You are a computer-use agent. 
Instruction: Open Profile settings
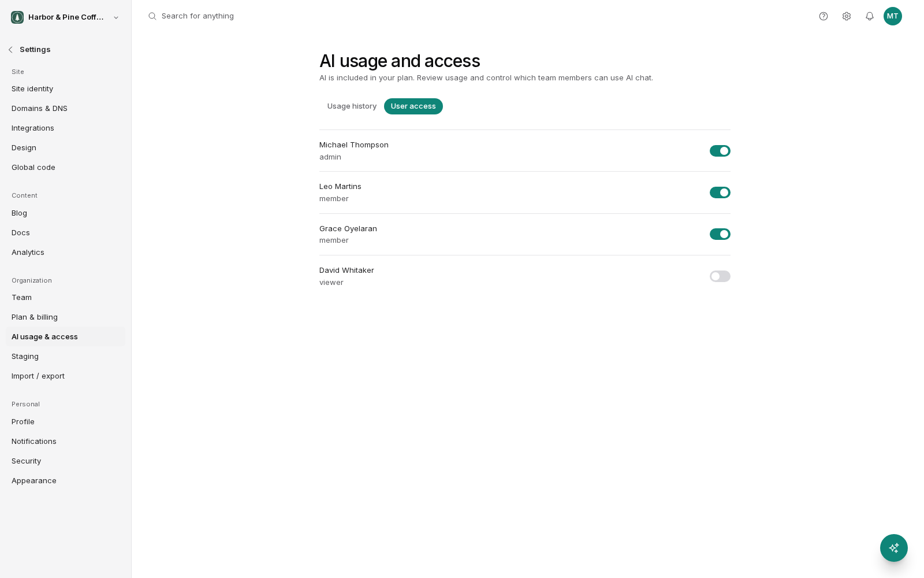click(65, 422)
